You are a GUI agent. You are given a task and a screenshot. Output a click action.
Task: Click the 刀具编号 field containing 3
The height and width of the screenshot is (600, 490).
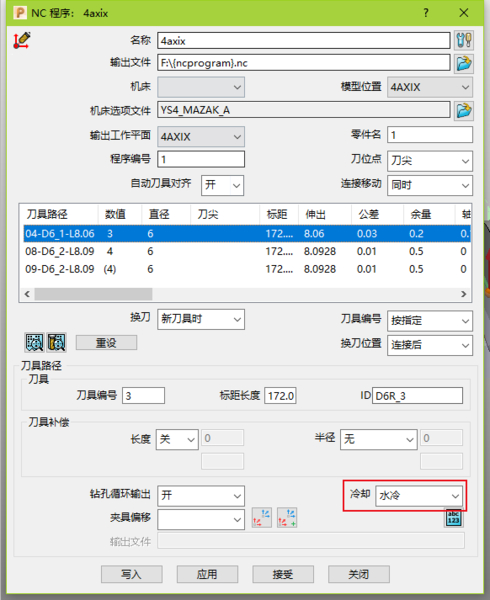coord(143,396)
